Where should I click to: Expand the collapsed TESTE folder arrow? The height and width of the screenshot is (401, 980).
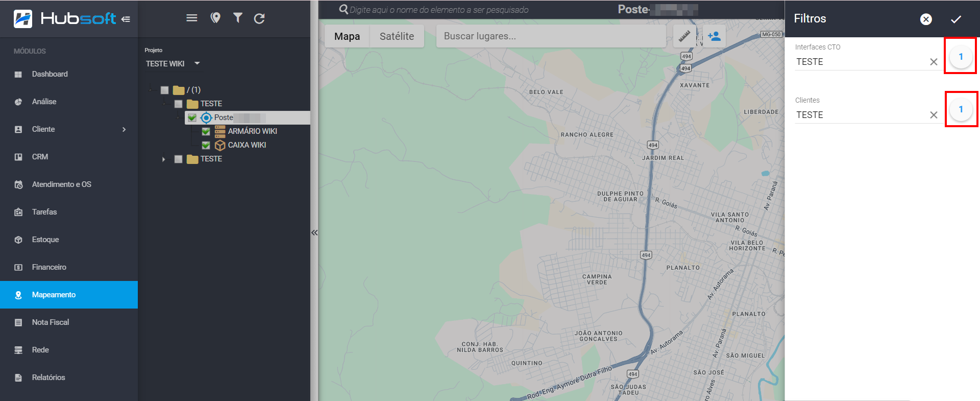[163, 159]
